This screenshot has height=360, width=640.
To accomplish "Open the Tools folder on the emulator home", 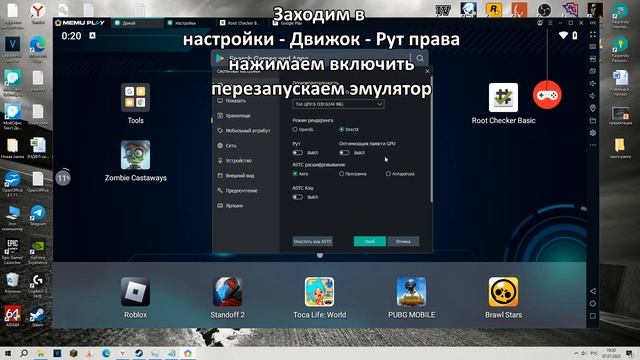I will click(136, 98).
